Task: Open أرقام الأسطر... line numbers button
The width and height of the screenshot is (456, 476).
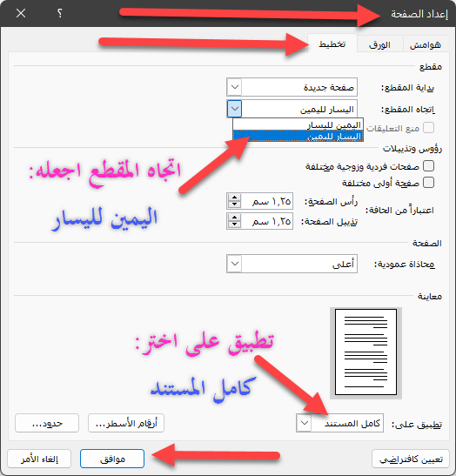Action: pyautogui.click(x=126, y=423)
